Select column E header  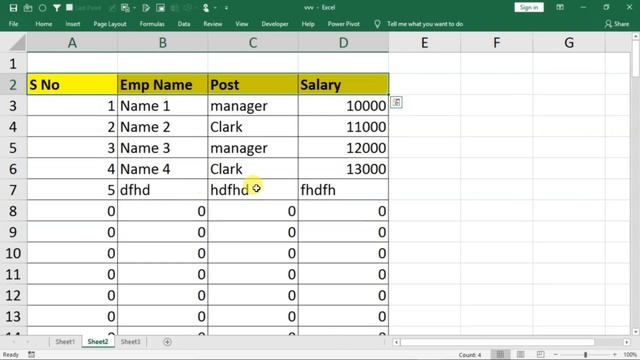click(x=424, y=42)
